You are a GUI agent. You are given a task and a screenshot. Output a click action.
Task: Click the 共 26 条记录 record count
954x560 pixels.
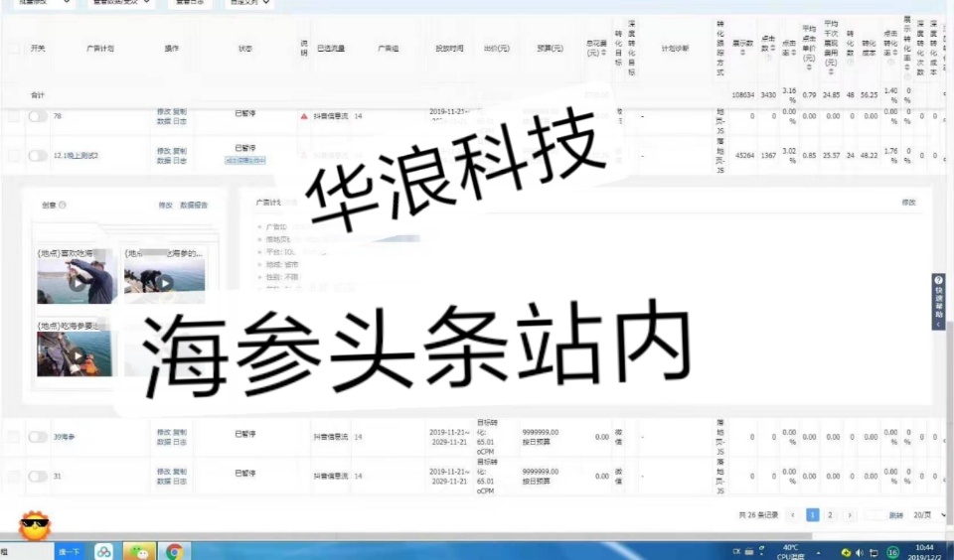click(758, 515)
